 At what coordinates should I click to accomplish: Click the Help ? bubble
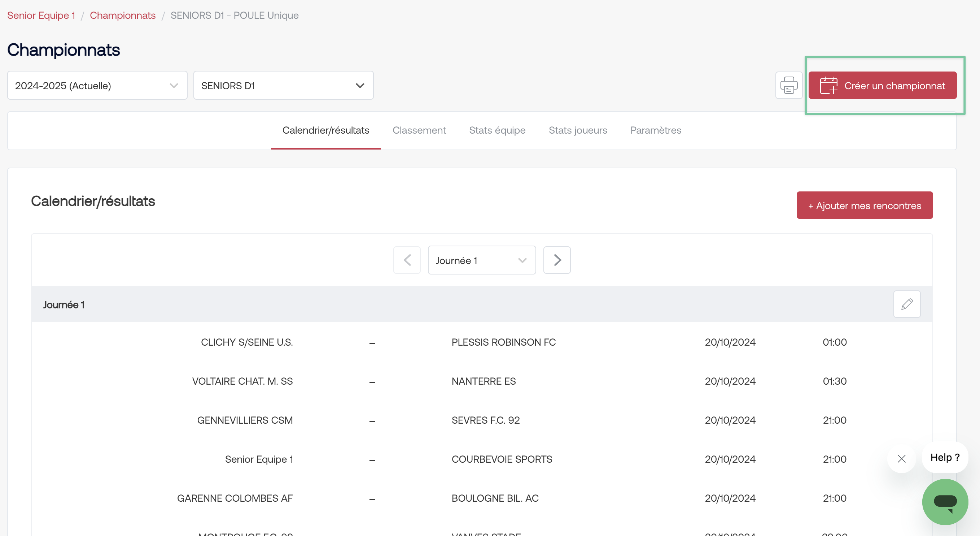pyautogui.click(x=945, y=457)
